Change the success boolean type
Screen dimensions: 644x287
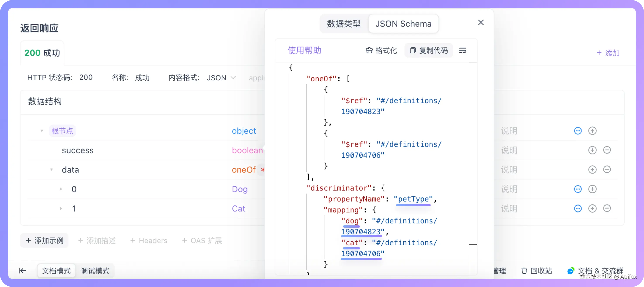247,150
